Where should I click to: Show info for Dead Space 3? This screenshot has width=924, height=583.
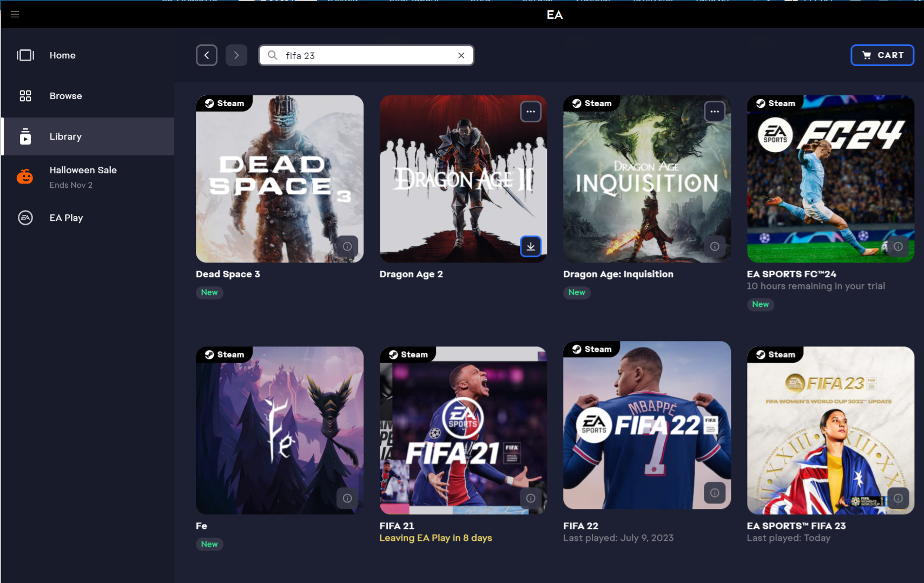point(347,246)
